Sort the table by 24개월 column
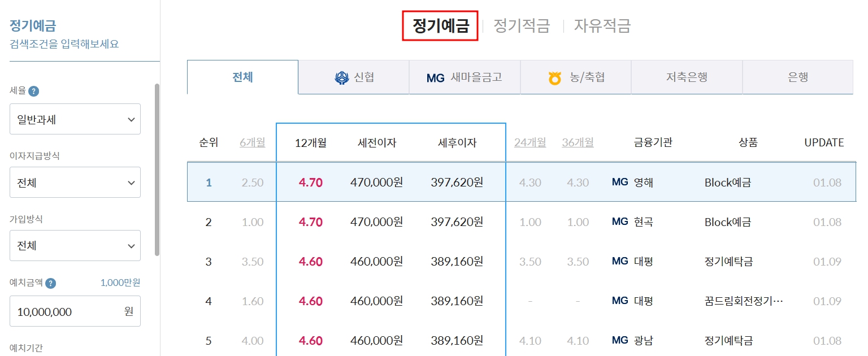This screenshot has height=356, width=868. coord(530,142)
